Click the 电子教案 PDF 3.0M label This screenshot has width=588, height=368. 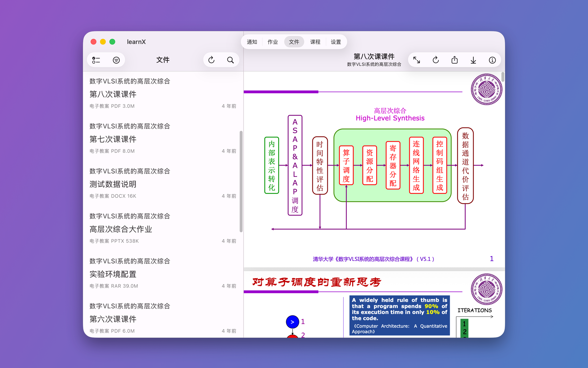(x=112, y=106)
